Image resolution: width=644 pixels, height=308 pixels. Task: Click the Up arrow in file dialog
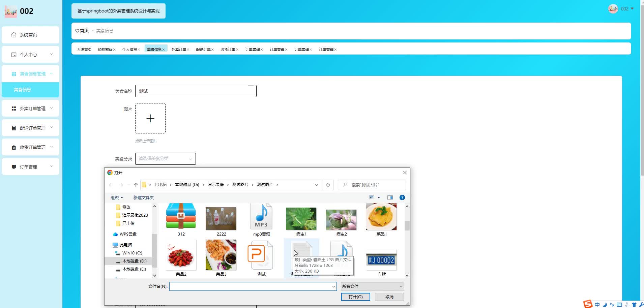136,185
